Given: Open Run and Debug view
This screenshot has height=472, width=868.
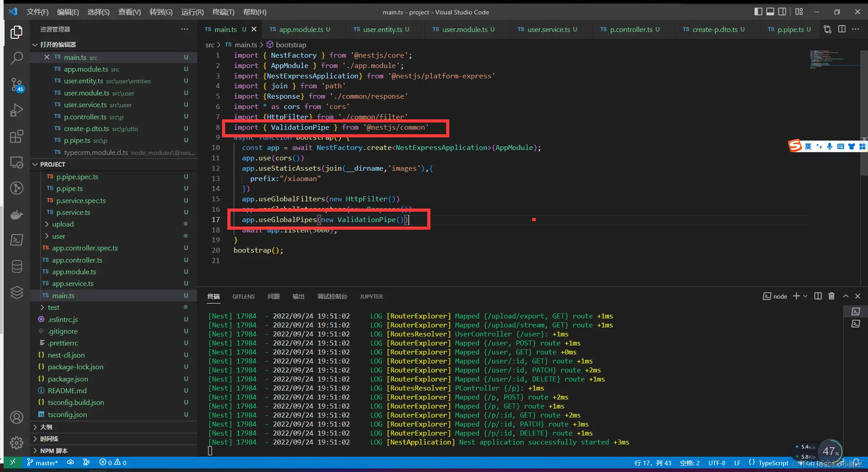Looking at the screenshot, I should click(x=17, y=110).
